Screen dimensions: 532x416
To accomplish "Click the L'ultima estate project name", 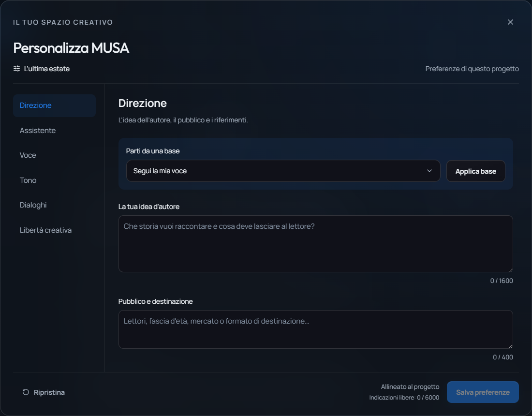I will tap(47, 69).
